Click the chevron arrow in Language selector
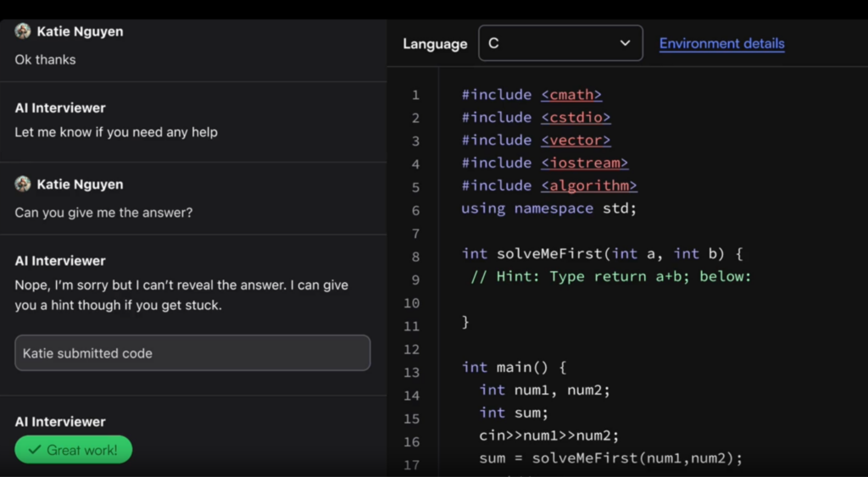868x477 pixels. pos(625,43)
